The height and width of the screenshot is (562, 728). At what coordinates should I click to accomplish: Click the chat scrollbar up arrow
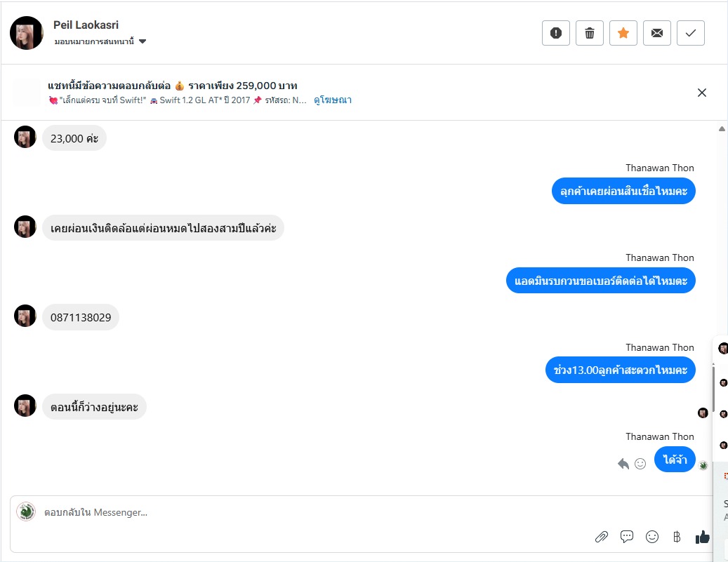722,129
